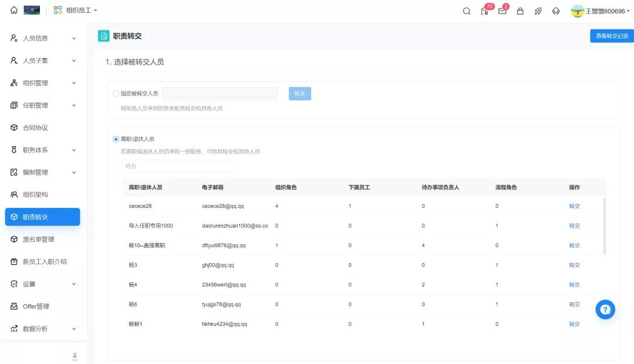The height and width of the screenshot is (364, 634).
Task: Expand the 人员信息 sidebar menu
Action: point(43,38)
